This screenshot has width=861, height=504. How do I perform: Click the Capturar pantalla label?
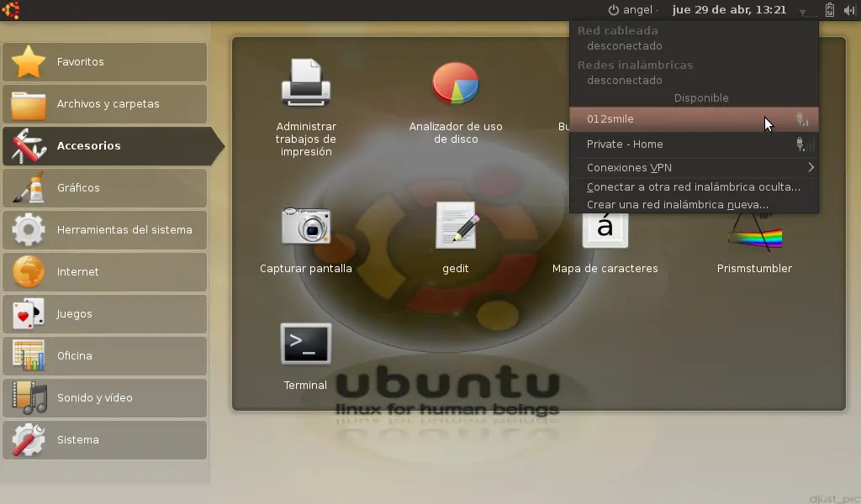[306, 269]
